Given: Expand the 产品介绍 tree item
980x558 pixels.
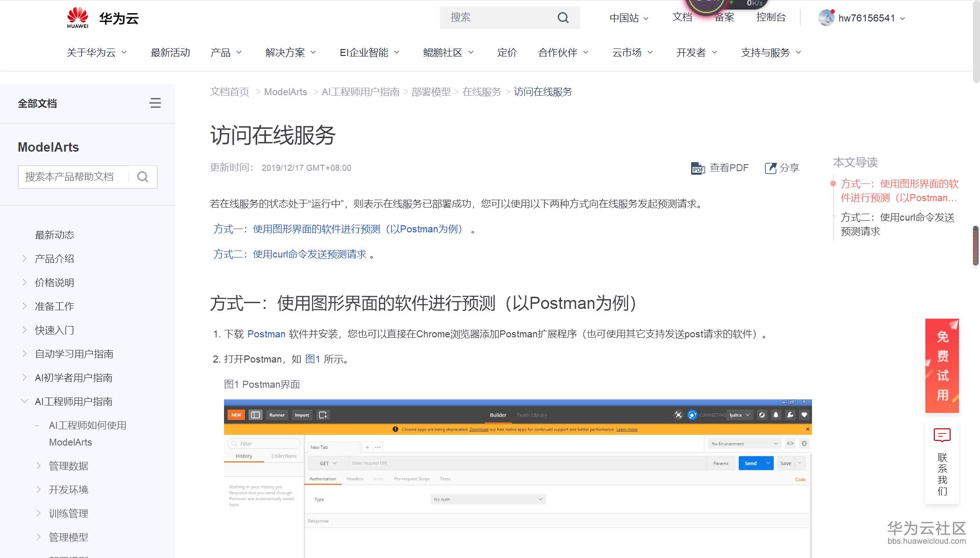Looking at the screenshot, I should pos(25,258).
